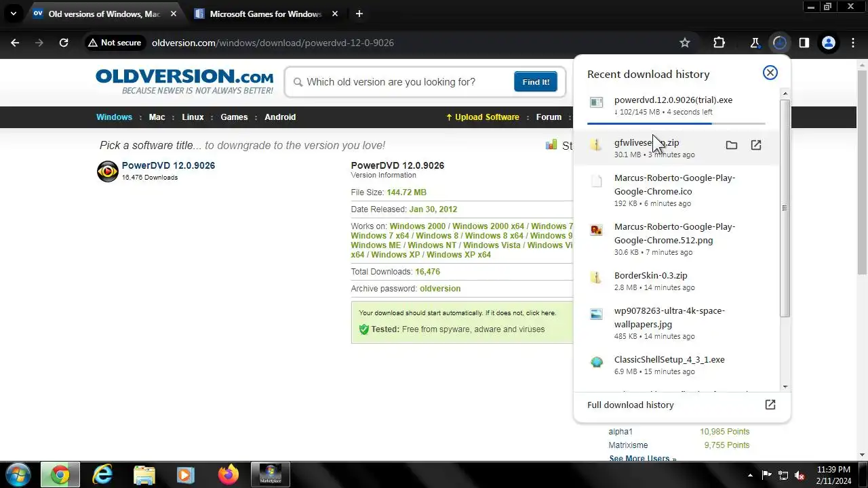The width and height of the screenshot is (868, 488).
Task: Click Upload Software link
Action: (x=482, y=117)
